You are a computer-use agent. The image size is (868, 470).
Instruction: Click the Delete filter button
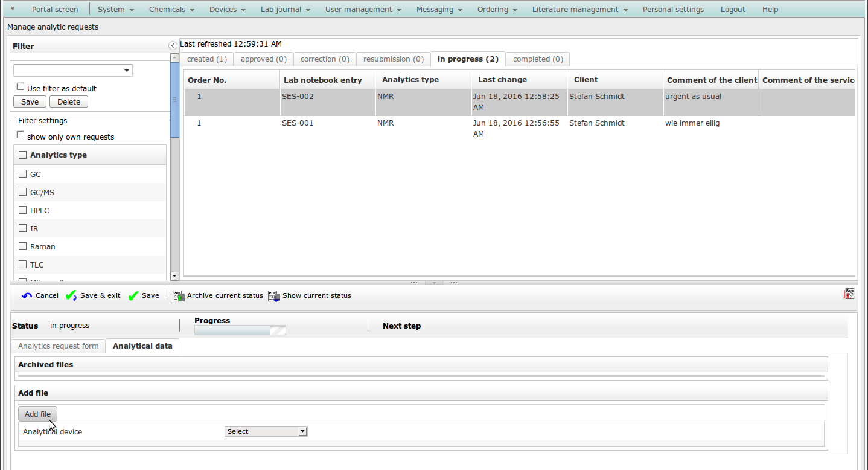(x=69, y=101)
